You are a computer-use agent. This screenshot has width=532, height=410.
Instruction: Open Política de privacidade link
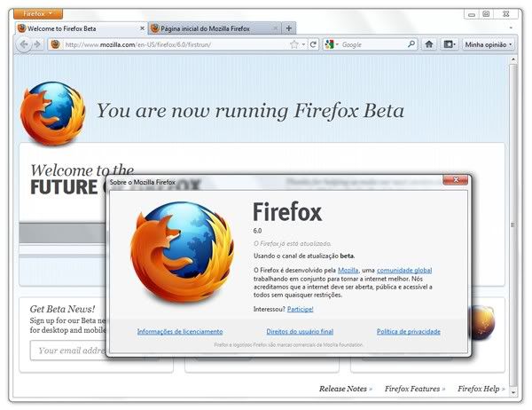point(409,332)
